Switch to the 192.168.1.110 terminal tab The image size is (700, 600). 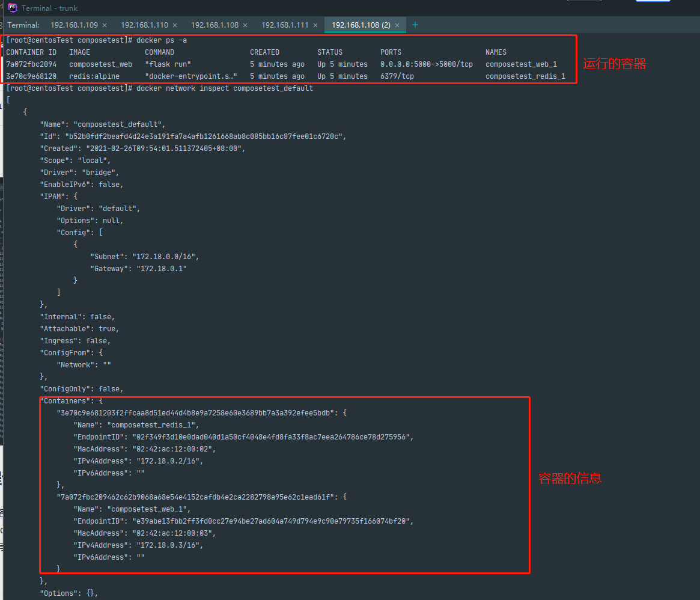coord(144,25)
